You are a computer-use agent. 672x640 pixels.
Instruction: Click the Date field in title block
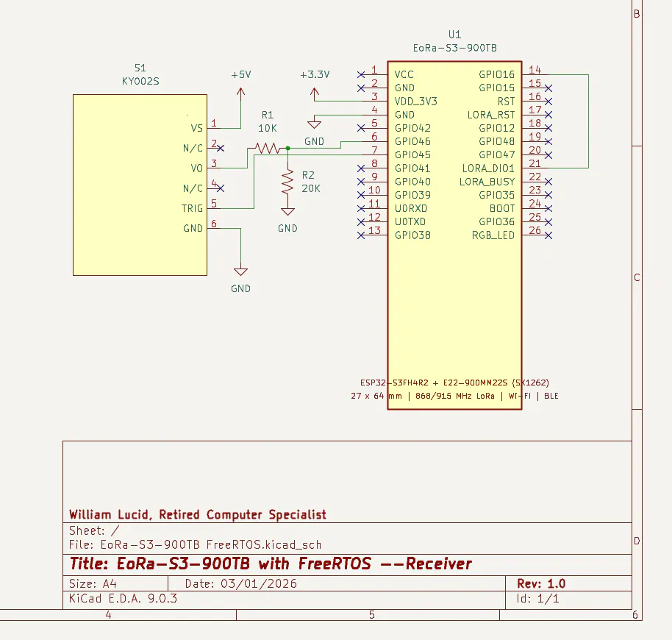(x=241, y=584)
